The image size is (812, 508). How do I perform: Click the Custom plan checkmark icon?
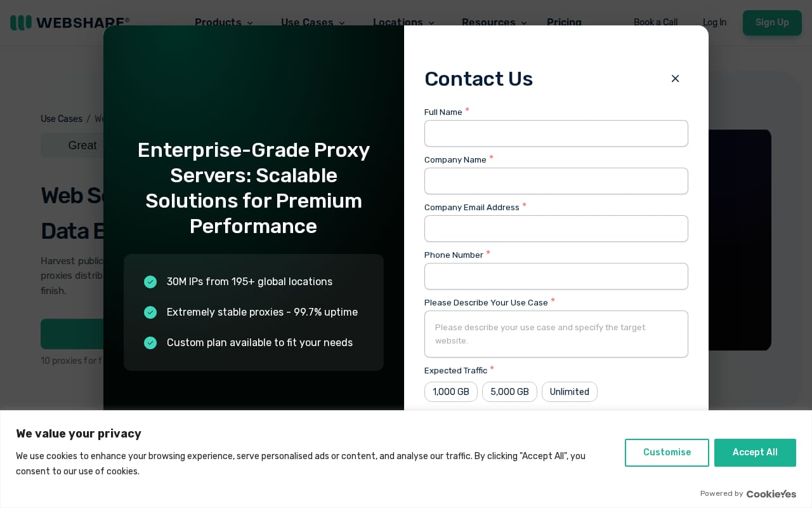coord(150,343)
